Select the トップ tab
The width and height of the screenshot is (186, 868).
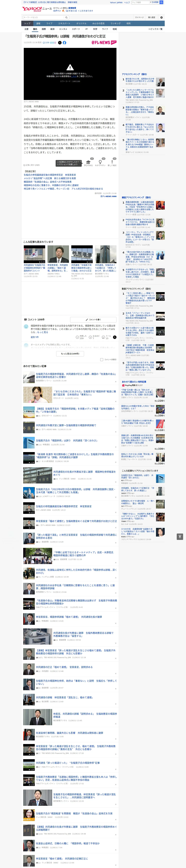[x=27, y=23]
